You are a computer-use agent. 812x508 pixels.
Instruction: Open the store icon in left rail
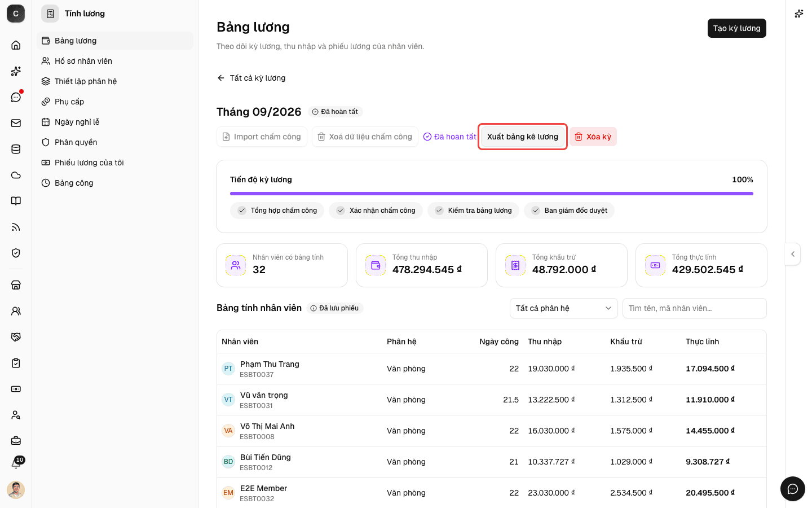point(16,285)
